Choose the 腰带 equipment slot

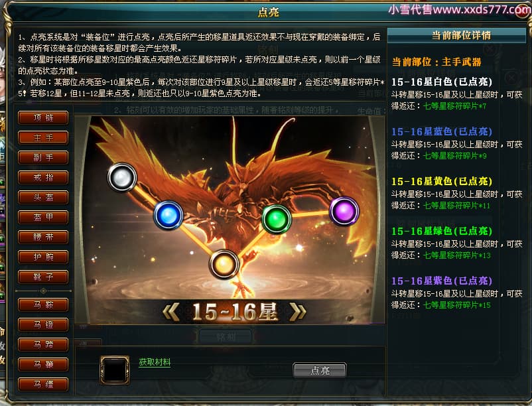[43, 237]
